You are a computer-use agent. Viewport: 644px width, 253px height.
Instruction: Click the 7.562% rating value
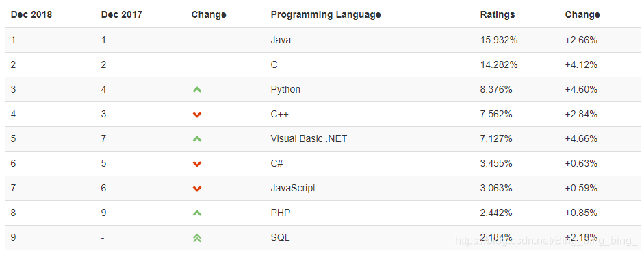(496, 114)
